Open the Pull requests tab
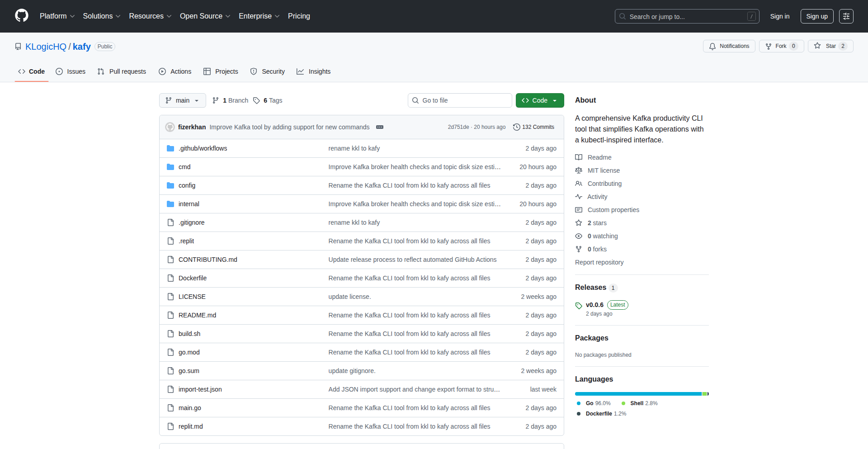Image resolution: width=868 pixels, height=449 pixels. 122,71
